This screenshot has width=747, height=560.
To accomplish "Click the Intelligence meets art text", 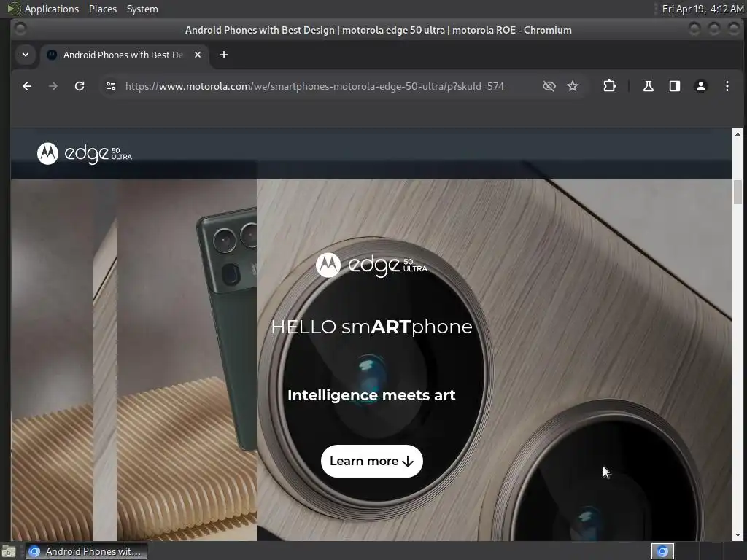I will (371, 395).
